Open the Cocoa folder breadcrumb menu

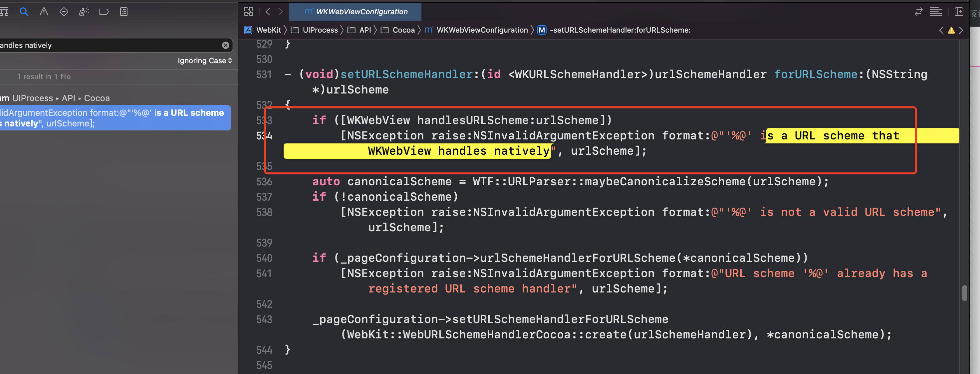pos(403,30)
